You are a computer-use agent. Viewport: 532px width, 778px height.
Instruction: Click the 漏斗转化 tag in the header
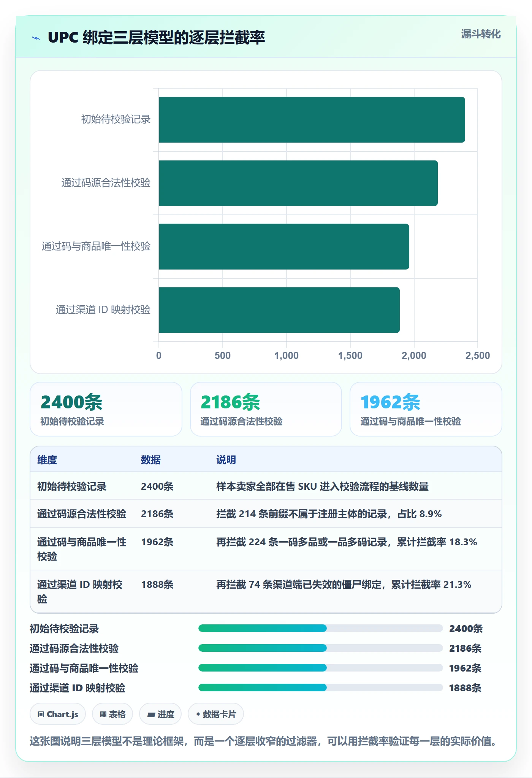(x=481, y=34)
